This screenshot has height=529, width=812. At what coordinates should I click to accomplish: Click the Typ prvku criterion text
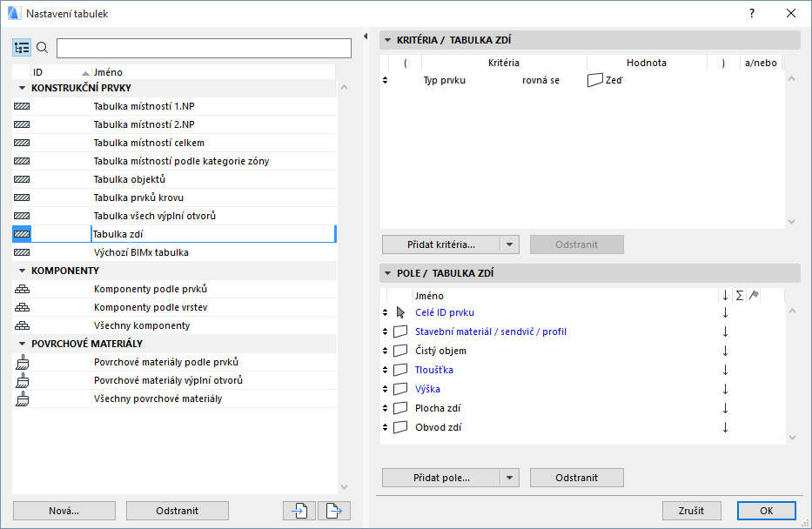pyautogui.click(x=445, y=80)
